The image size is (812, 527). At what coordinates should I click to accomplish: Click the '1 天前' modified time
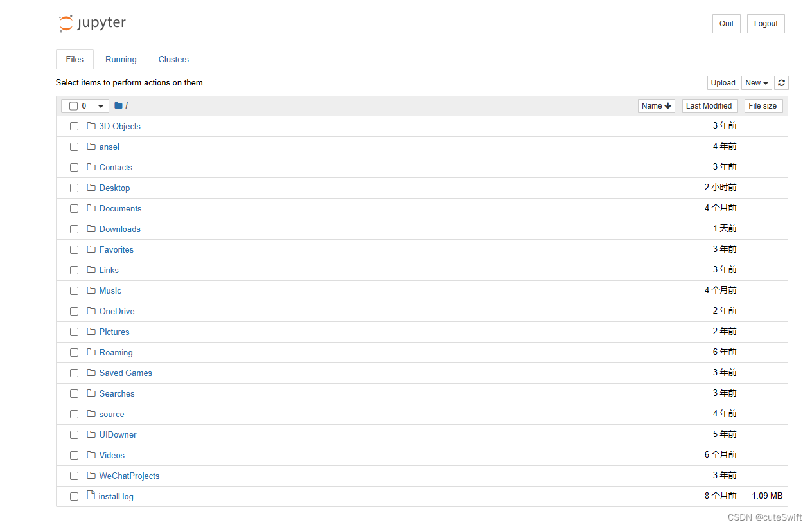(725, 229)
